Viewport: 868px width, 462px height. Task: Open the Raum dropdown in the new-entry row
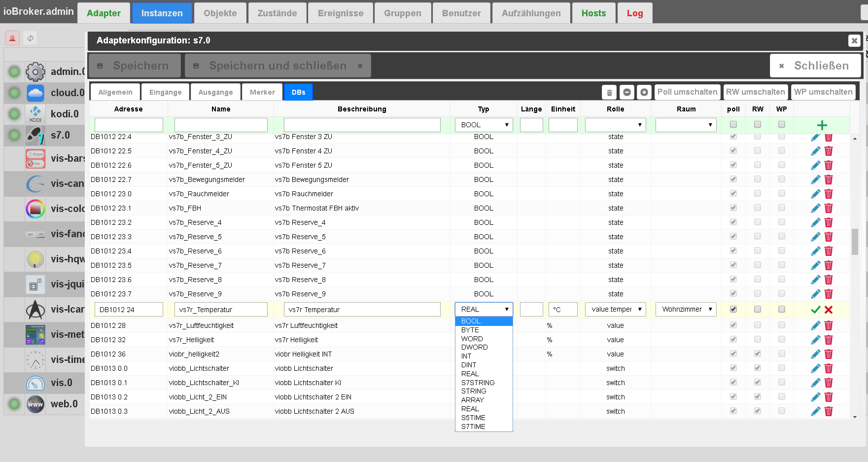point(686,125)
